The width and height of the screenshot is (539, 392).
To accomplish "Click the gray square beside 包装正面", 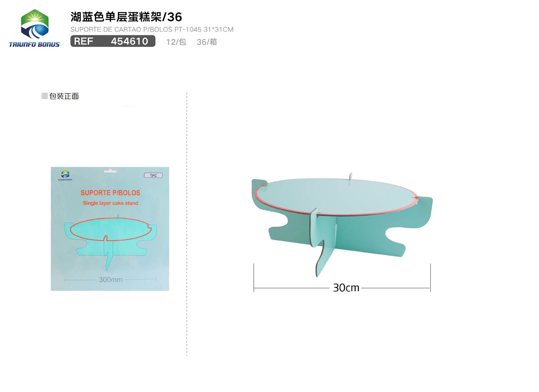I will coord(44,96).
